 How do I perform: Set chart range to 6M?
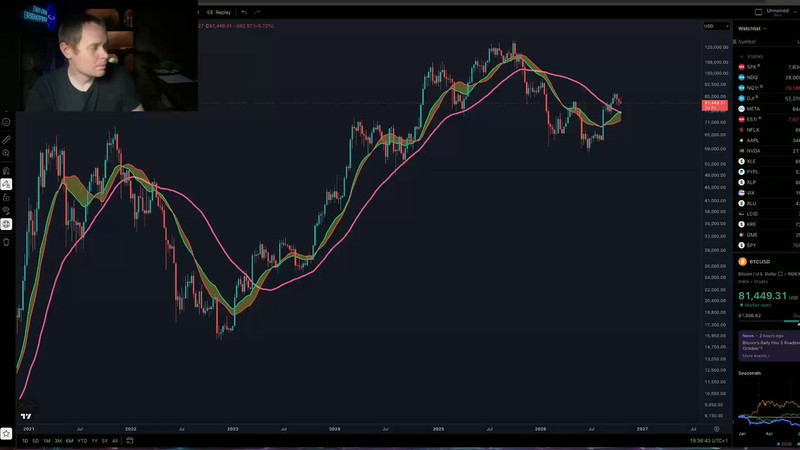point(69,441)
